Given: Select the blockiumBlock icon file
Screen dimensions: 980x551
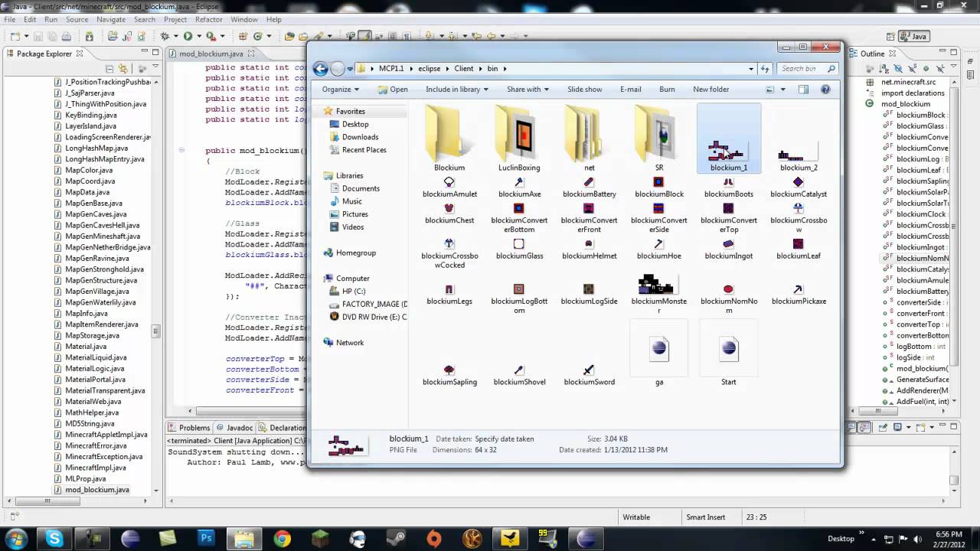Looking at the screenshot, I should tap(659, 187).
